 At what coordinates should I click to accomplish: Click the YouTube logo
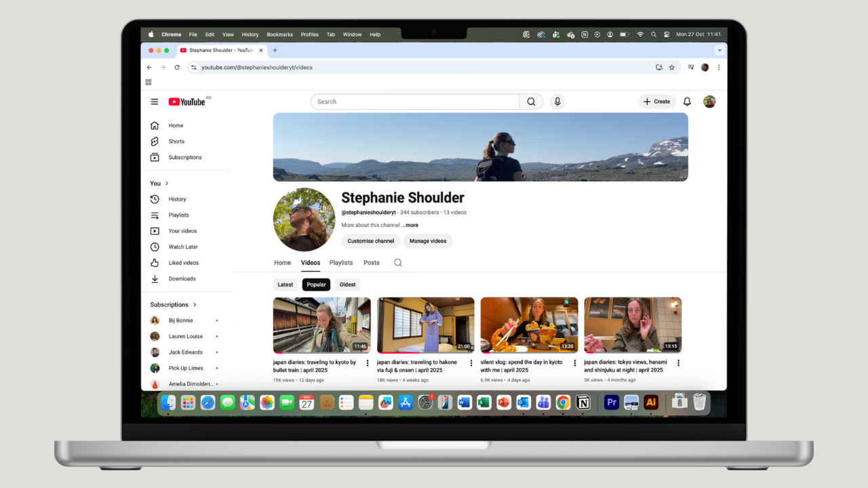(187, 102)
